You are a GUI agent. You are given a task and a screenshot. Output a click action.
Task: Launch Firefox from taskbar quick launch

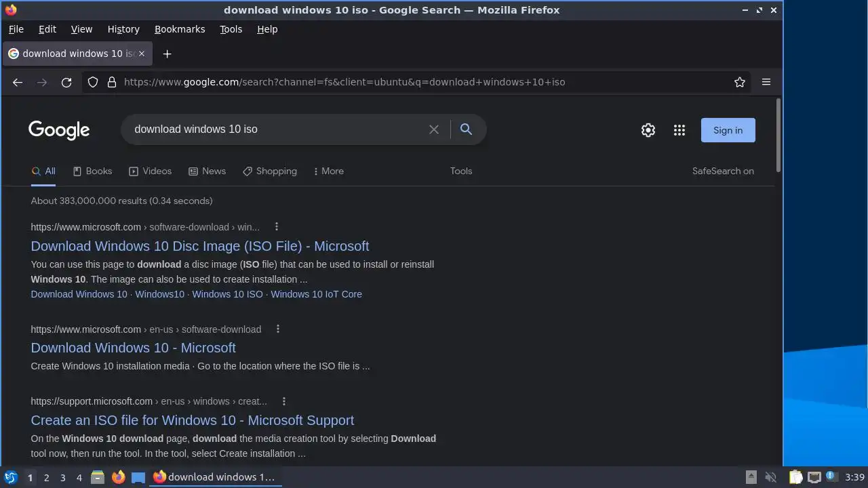[118, 477]
